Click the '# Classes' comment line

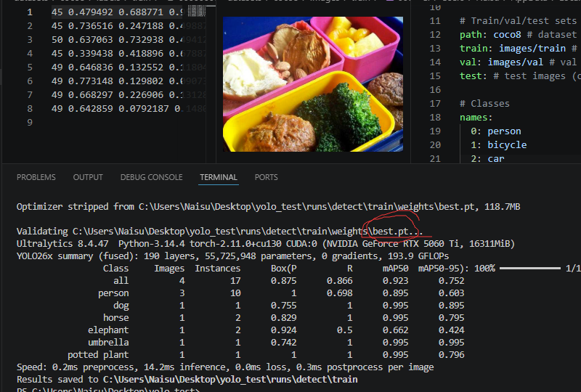point(484,103)
